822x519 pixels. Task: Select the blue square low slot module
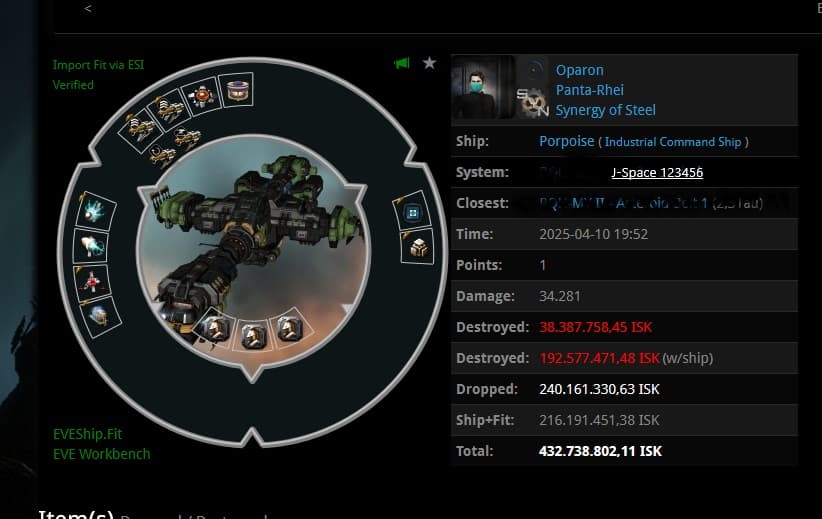point(413,212)
